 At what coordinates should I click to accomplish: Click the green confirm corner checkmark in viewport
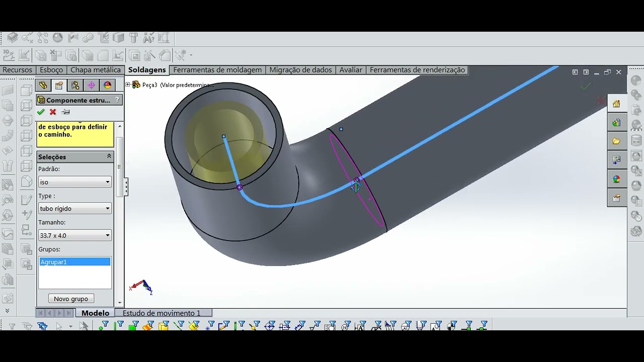coord(586,86)
